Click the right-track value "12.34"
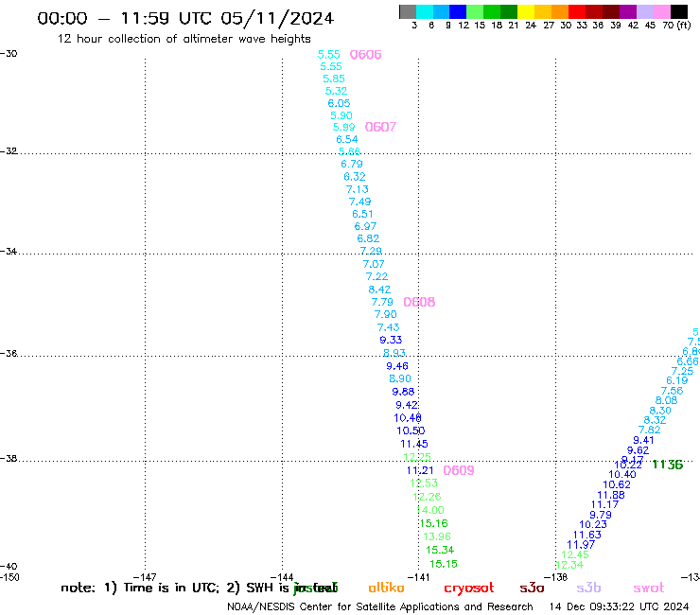 point(570,565)
